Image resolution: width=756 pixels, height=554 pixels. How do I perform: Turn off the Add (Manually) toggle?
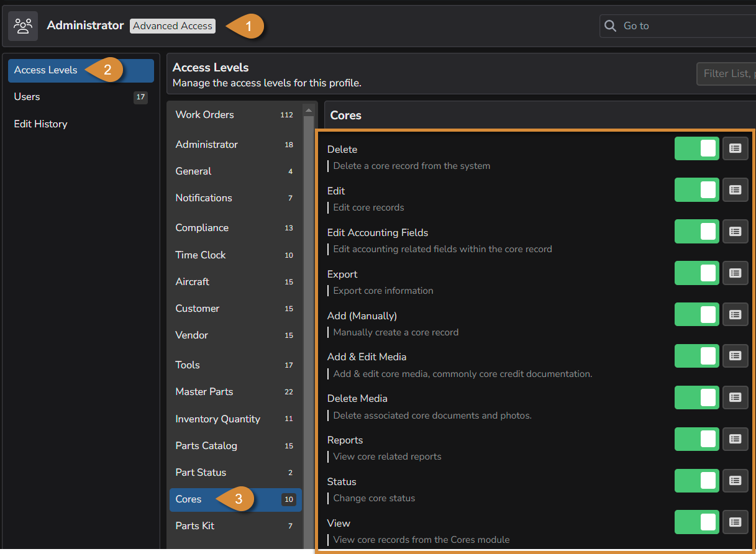pyautogui.click(x=696, y=315)
